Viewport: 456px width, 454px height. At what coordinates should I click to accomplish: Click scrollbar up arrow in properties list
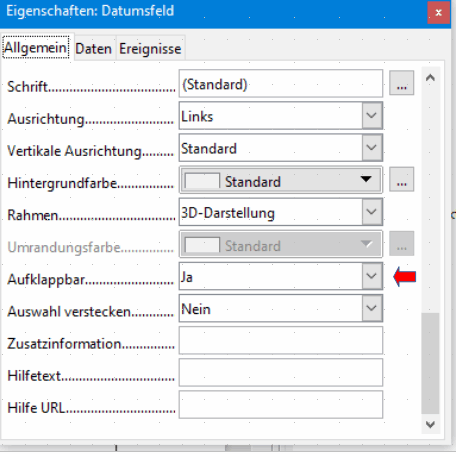coord(430,78)
